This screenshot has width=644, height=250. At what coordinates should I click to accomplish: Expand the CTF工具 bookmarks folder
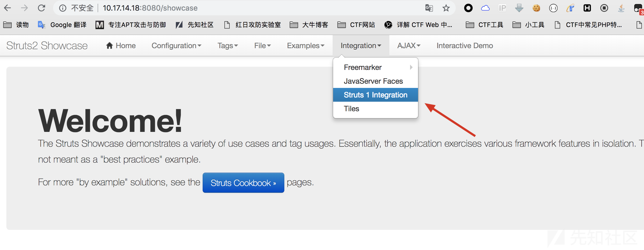coord(484,25)
